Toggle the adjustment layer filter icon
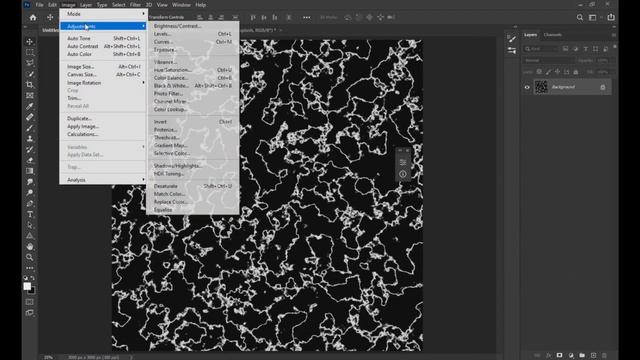640x360 pixels. (576, 49)
